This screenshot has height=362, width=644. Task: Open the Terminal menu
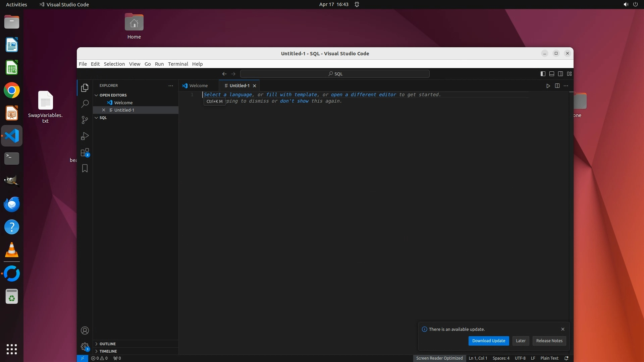[x=178, y=64]
